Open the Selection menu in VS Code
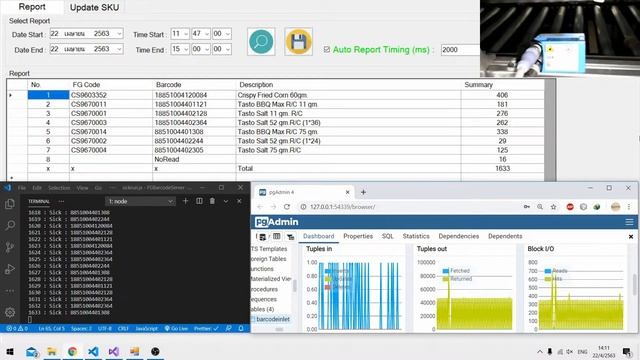 coord(59,188)
